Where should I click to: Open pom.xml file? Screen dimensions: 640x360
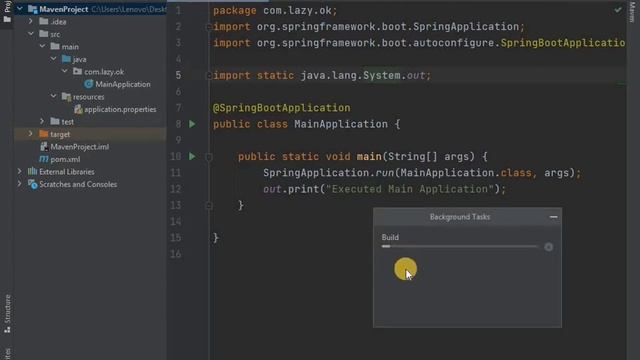65,159
